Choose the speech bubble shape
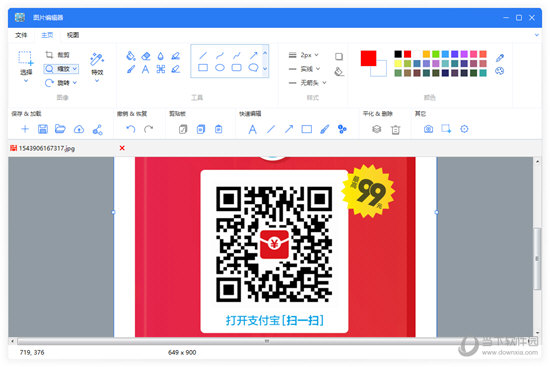 click(x=254, y=68)
